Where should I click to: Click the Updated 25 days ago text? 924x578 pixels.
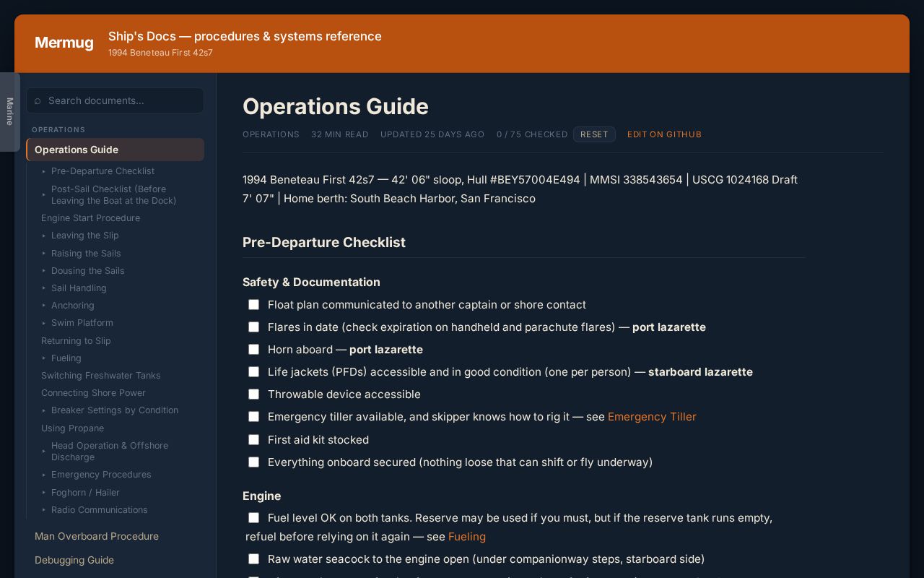[432, 134]
